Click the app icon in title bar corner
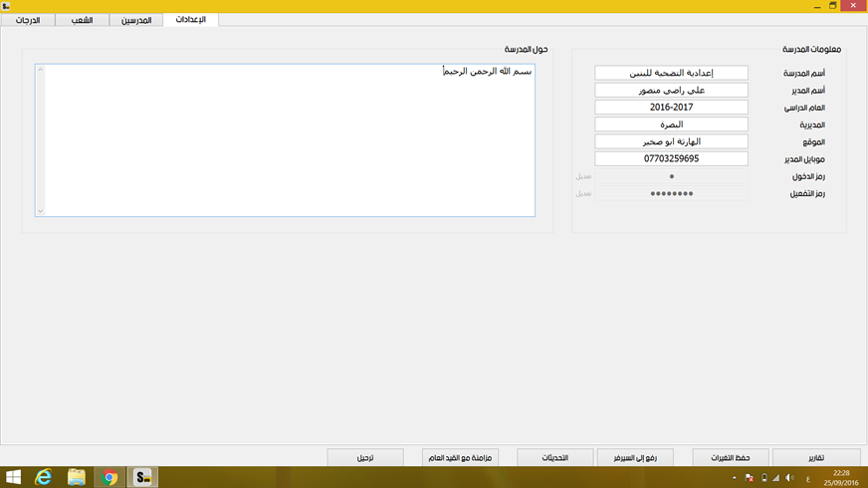This screenshot has height=488, width=868. point(6,6)
